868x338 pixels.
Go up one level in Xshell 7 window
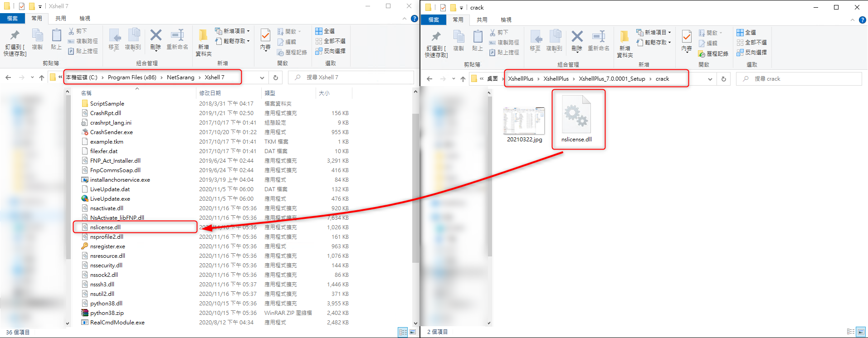click(x=42, y=77)
